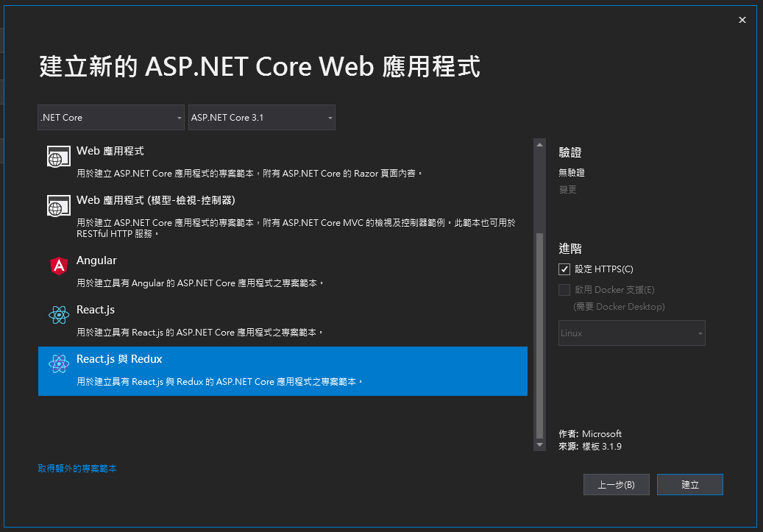
Task: Click the template list scrollbar up arrow
Action: (539, 144)
